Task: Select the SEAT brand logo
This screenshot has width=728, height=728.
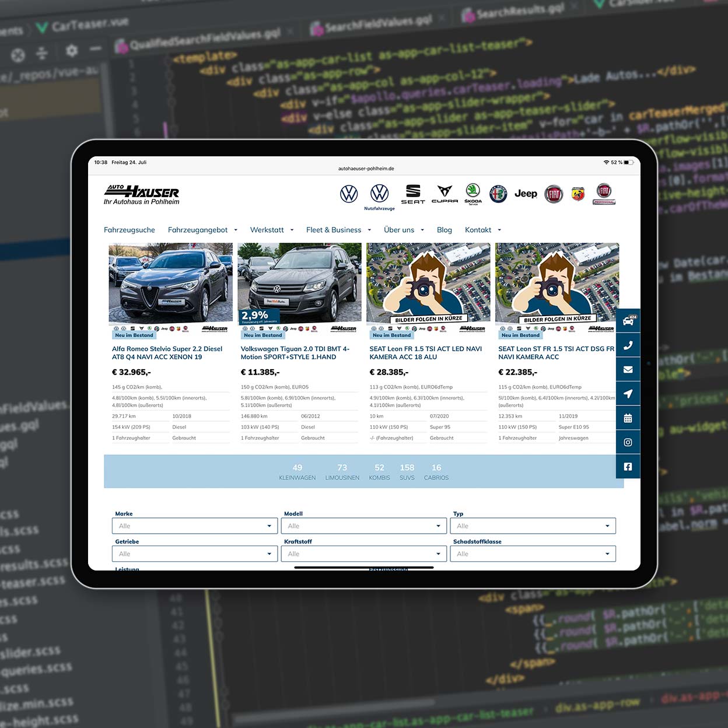Action: (x=413, y=194)
